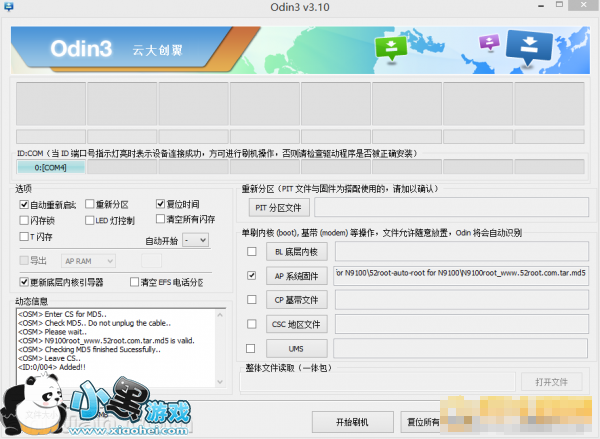Click log scrollbar up arrow
This screenshot has height=439, width=600.
pos(220,315)
